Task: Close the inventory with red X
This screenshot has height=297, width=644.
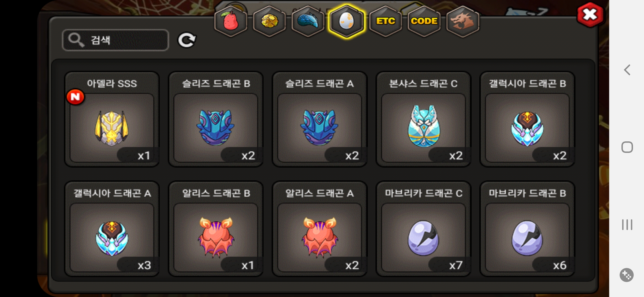Action: 590,15
